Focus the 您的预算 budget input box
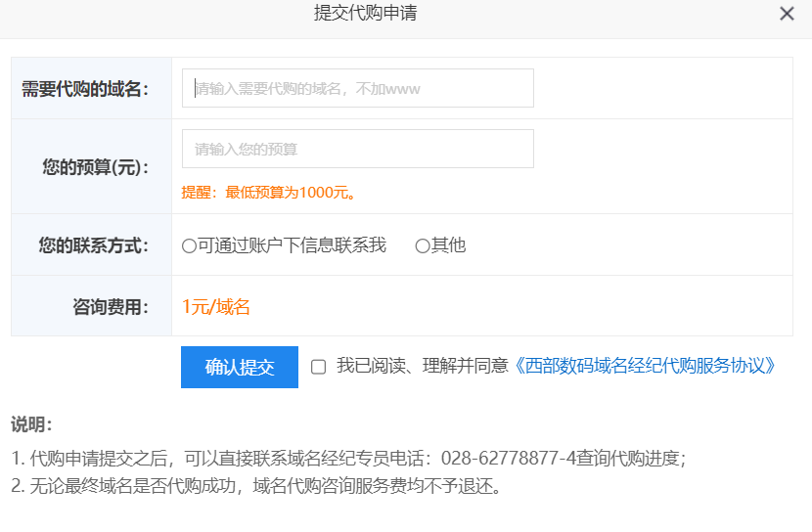812x532 pixels. pyautogui.click(x=357, y=149)
